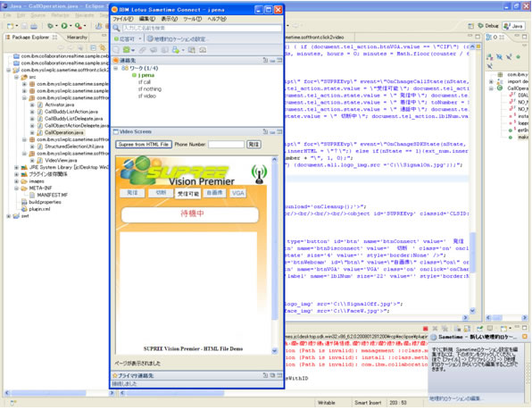Click the antenna signal icon in Video Screen
Viewport: 532px width, 410px height.
click(x=259, y=174)
